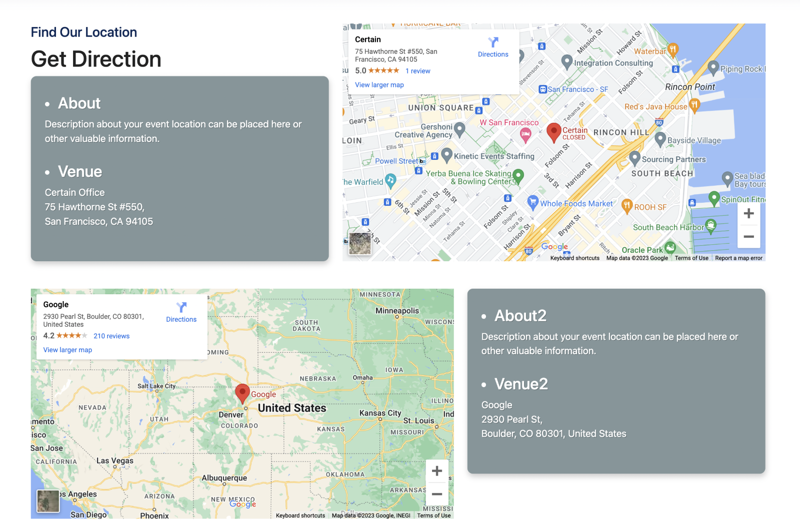This screenshot has width=800, height=532.
Task: Open Terms of Use on United States map
Action: (434, 516)
